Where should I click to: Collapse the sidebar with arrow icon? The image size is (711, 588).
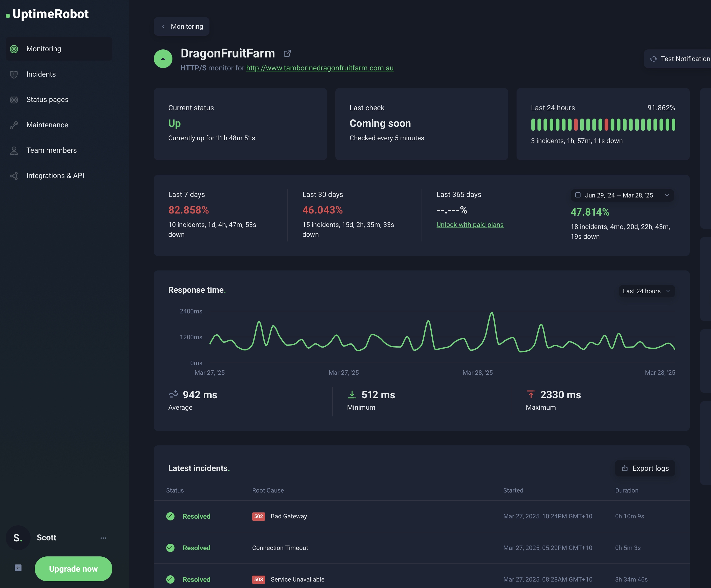tap(18, 568)
